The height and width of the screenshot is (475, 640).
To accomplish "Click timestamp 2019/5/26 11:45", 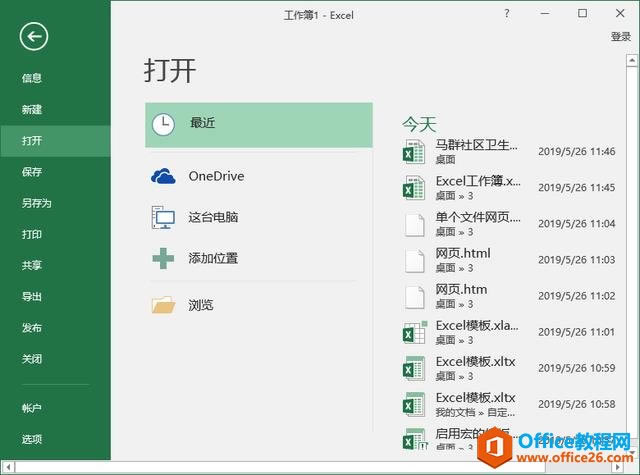I will pos(576,188).
